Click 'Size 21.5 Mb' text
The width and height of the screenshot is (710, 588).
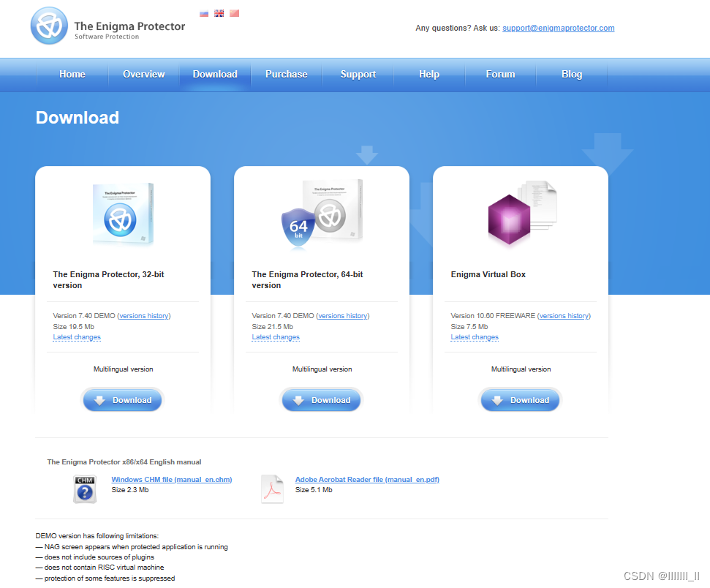coord(273,327)
